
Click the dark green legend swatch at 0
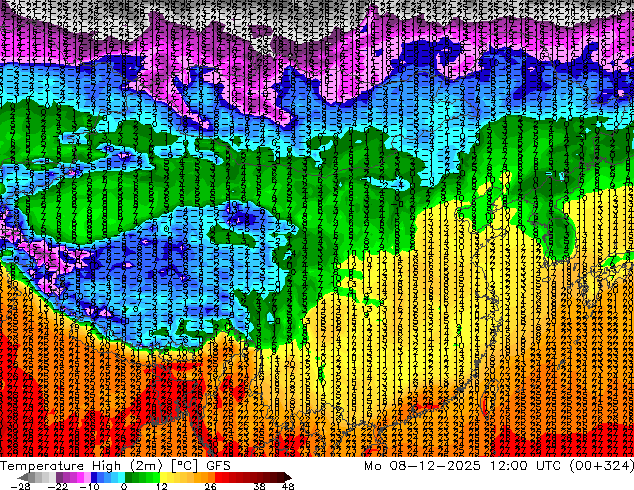point(128,477)
